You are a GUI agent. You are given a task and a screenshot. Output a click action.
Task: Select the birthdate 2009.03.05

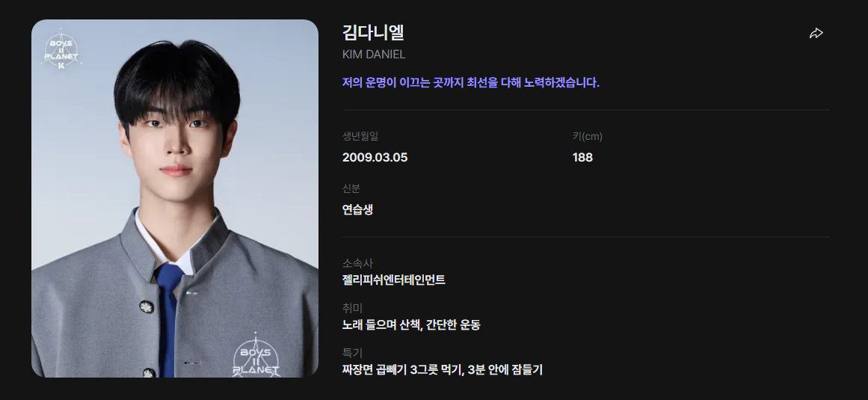click(375, 158)
